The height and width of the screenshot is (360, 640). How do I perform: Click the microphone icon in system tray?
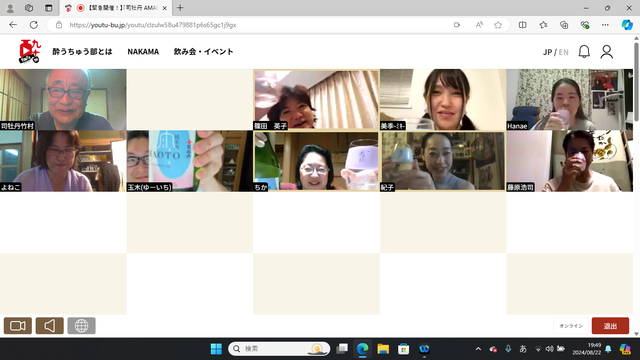tap(508, 349)
